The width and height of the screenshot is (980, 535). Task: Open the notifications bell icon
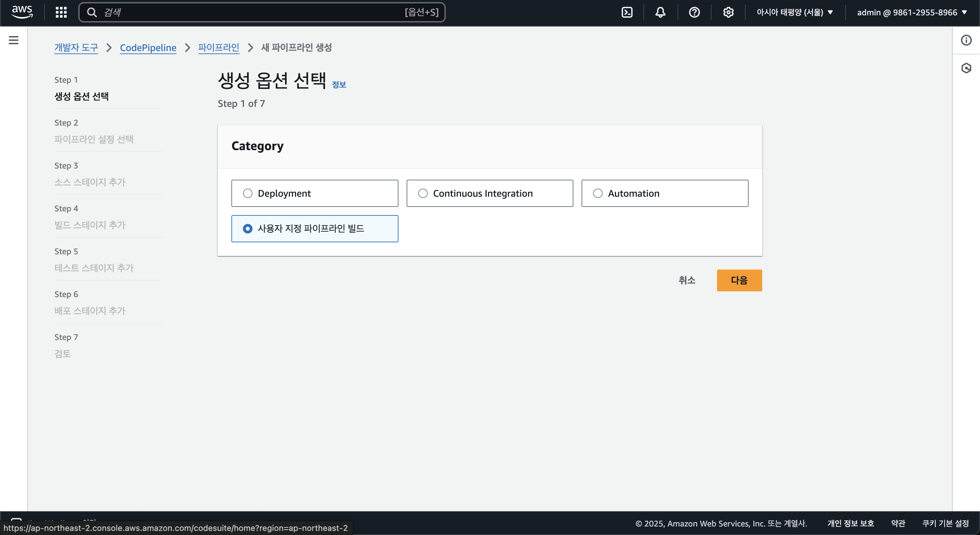[x=660, y=12]
